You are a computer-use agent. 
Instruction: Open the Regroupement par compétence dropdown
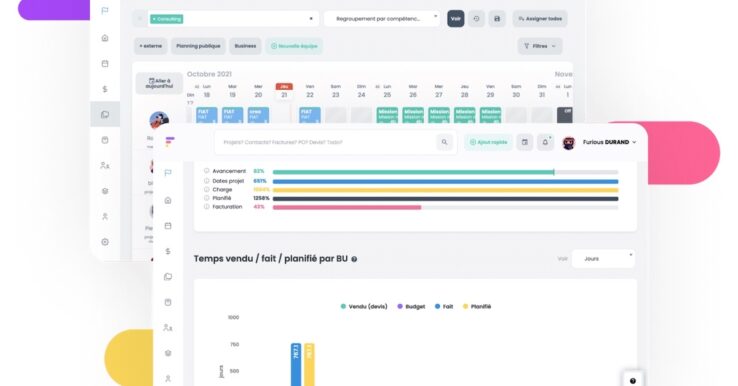382,19
